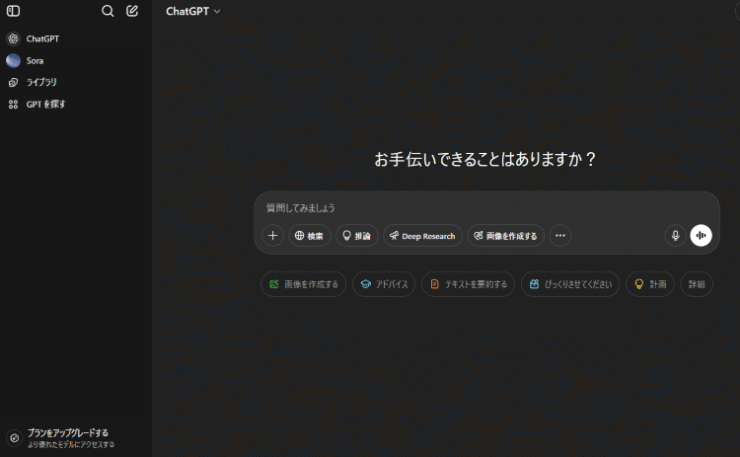Image resolution: width=740 pixels, height=457 pixels.
Task: Show more suggestions with 詳細 chip
Action: pos(697,284)
